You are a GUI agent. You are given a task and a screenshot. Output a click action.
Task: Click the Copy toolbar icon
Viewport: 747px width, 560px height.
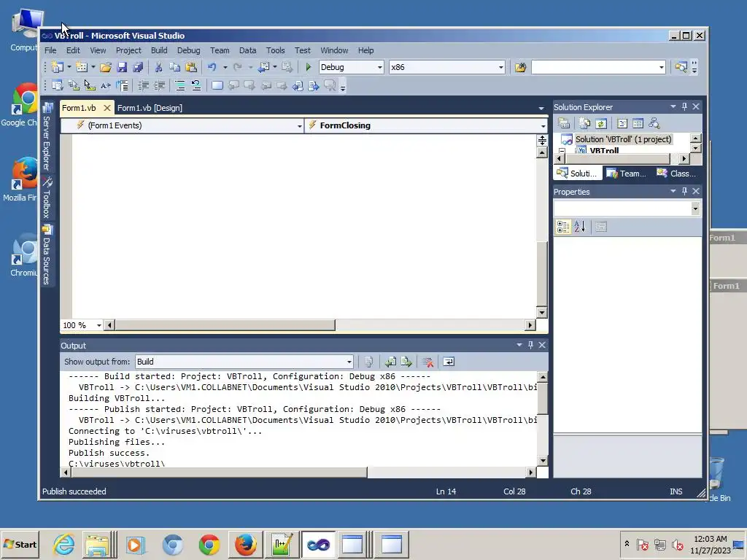175,67
